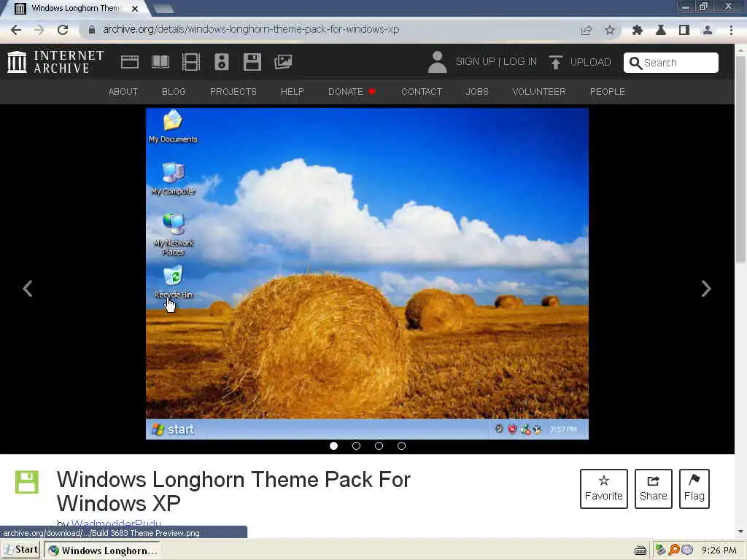Click the upload arrow icon
The width and height of the screenshot is (747, 560).
[x=555, y=63]
